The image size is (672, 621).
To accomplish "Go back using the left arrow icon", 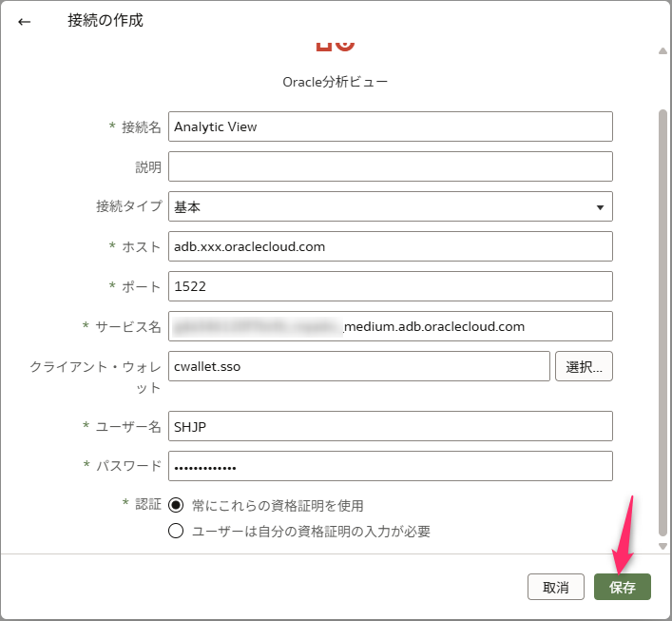I will 25,22.
